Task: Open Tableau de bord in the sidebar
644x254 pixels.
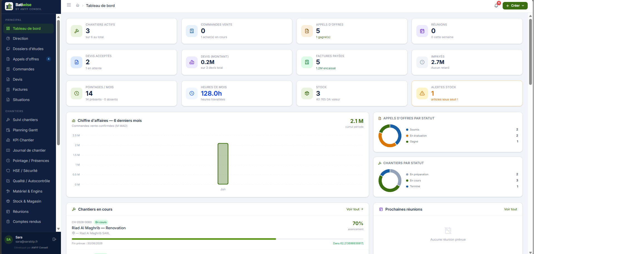Action: tap(28, 28)
